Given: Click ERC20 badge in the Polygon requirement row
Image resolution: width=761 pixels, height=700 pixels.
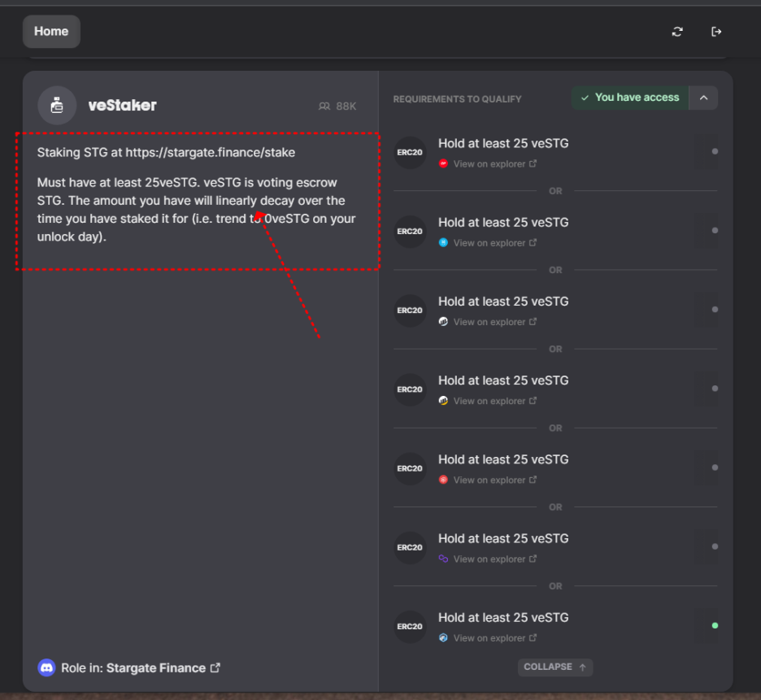Looking at the screenshot, I should (x=410, y=548).
